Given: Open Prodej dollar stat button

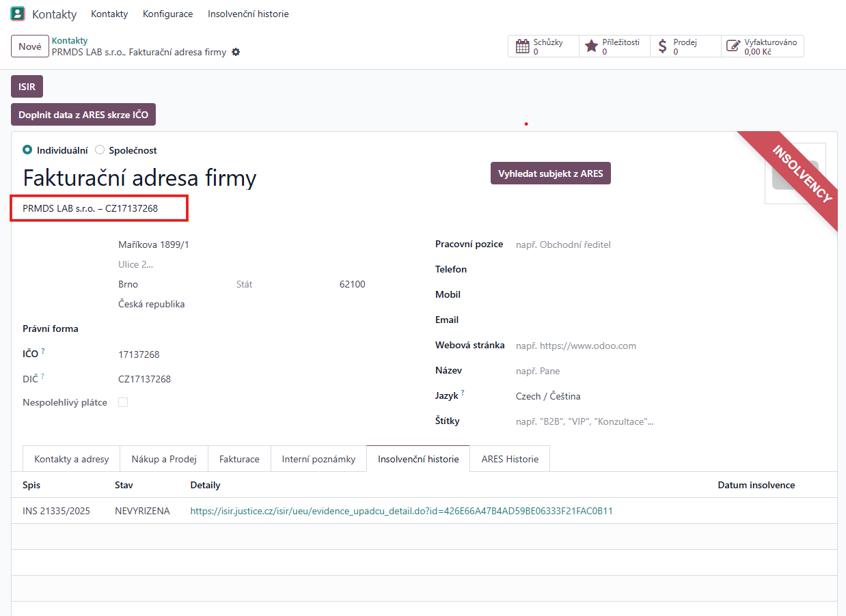Looking at the screenshot, I should click(685, 46).
